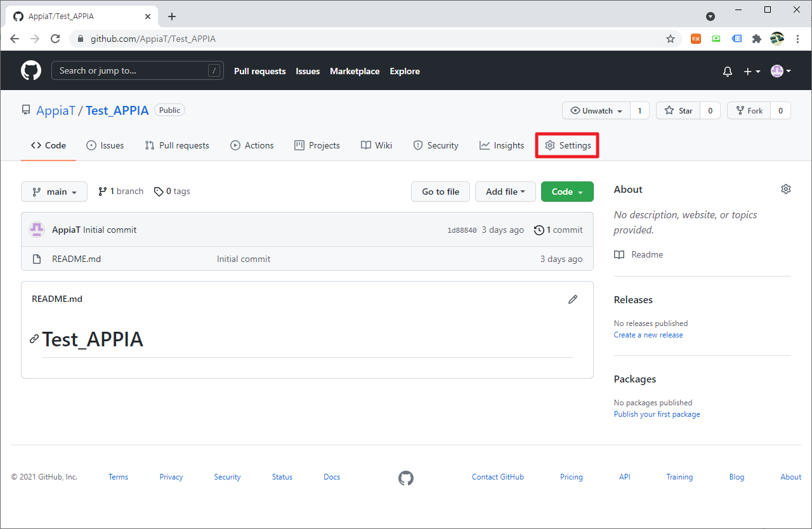Click the tab search down-arrow in Chrome

(x=710, y=16)
